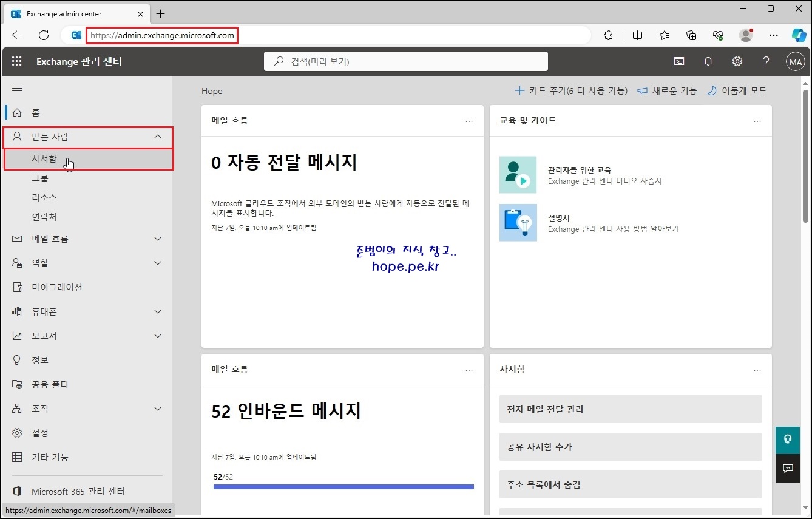This screenshot has width=812, height=519.
Task: Click the 조직 hierarchy icon in sidebar
Action: (17, 409)
